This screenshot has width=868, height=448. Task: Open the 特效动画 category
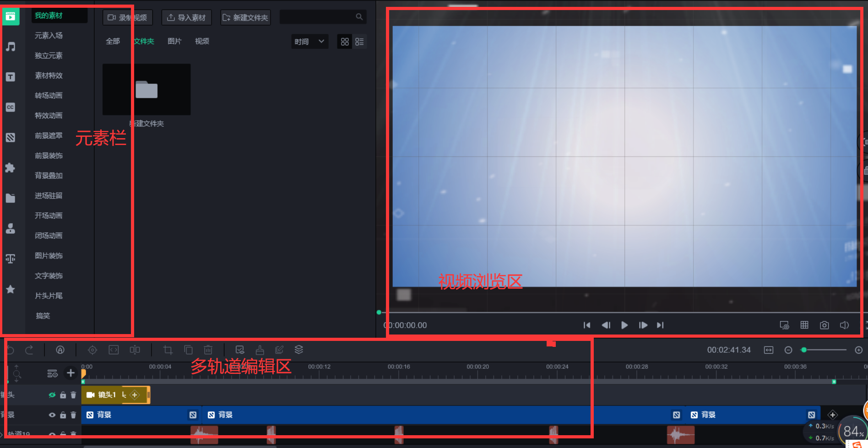pos(49,115)
